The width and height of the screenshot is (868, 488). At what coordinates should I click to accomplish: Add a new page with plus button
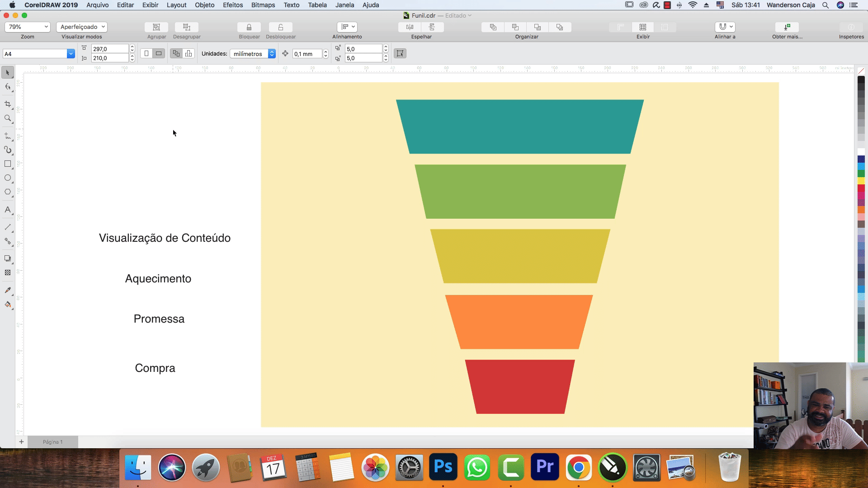[21, 441]
